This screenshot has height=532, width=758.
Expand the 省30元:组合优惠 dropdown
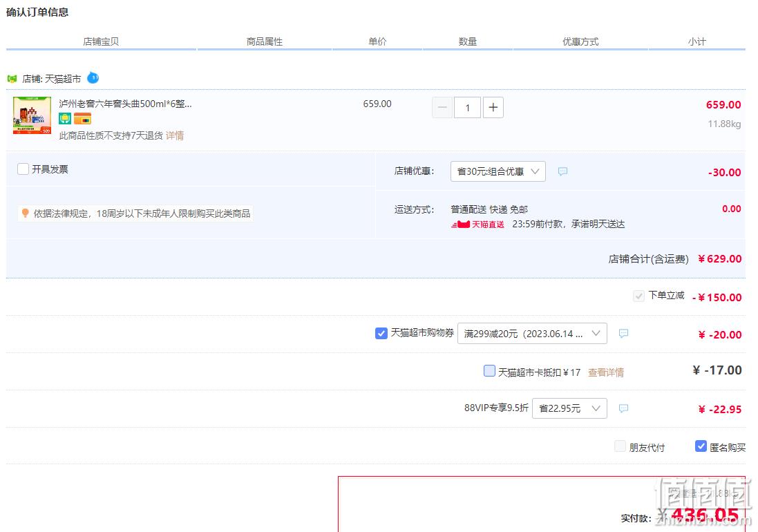coord(498,171)
